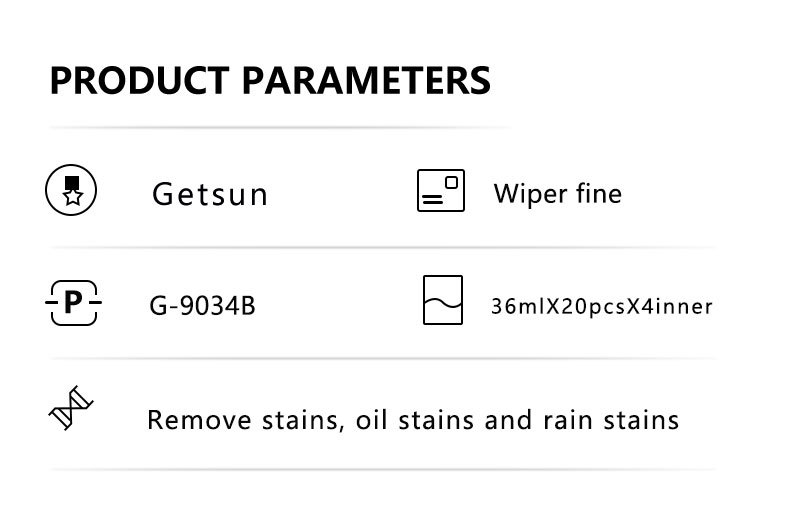Click the small square inside the card icon
Image resolution: width=790 pixels, height=524 pixels.
point(451,182)
